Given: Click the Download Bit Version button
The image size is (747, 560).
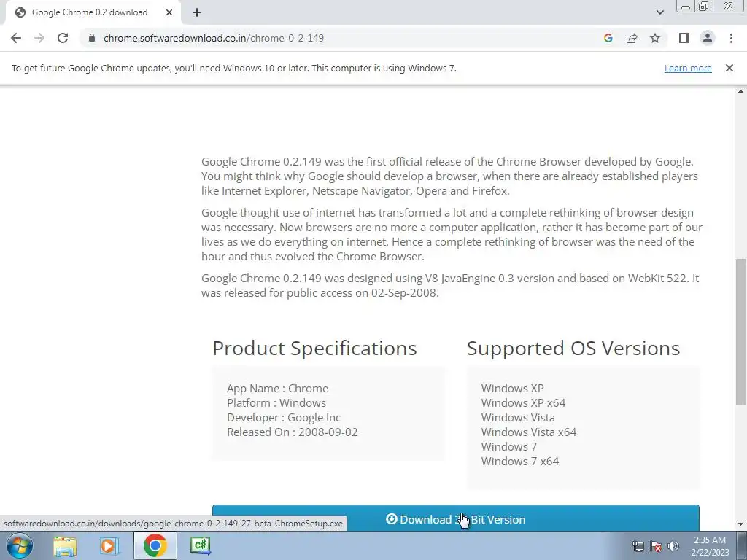Looking at the screenshot, I should [x=455, y=518].
